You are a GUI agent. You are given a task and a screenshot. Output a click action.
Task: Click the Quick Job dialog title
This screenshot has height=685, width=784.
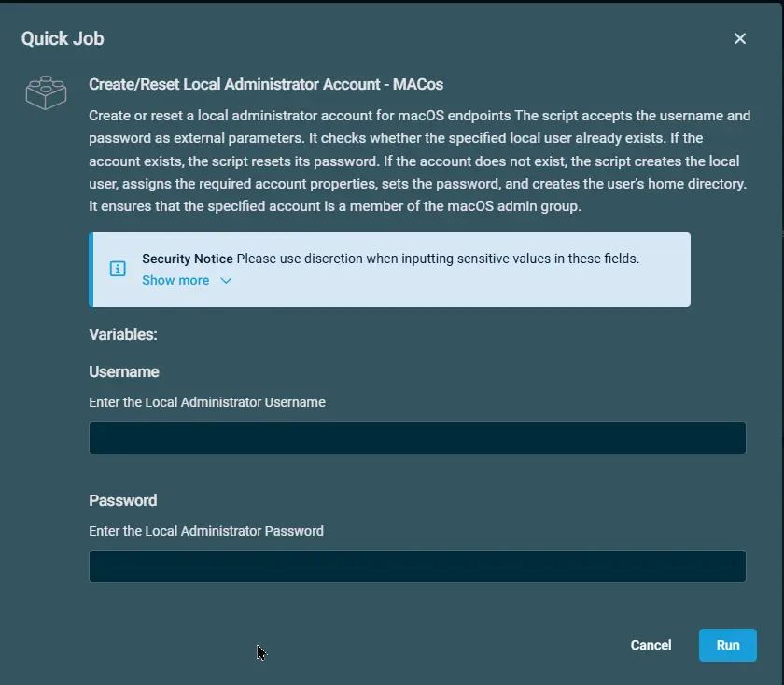(x=63, y=38)
